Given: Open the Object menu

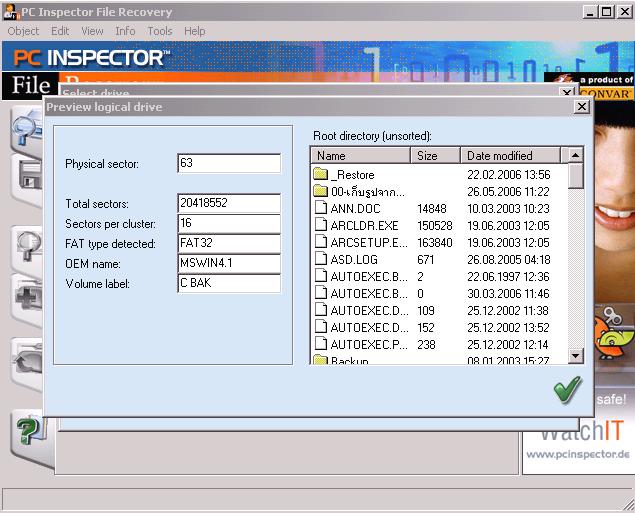Looking at the screenshot, I should click(23, 31).
